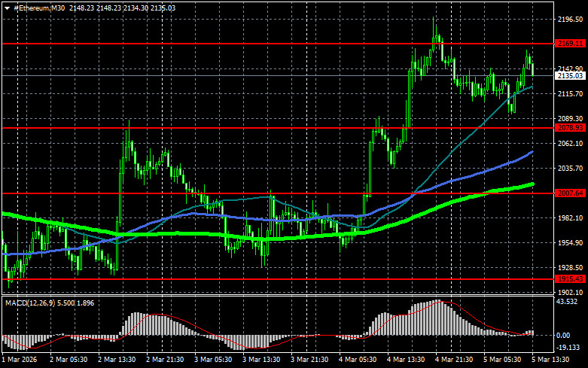Select the red 2078.93 price level label

point(570,128)
